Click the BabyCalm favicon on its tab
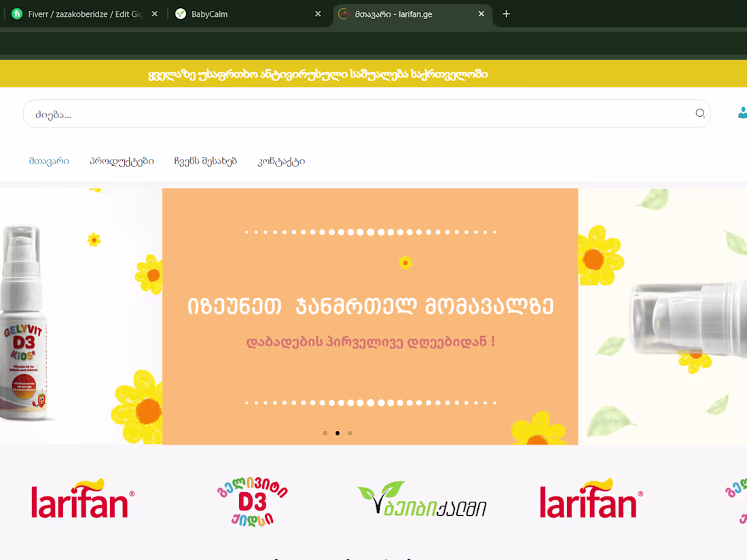 pos(181,13)
